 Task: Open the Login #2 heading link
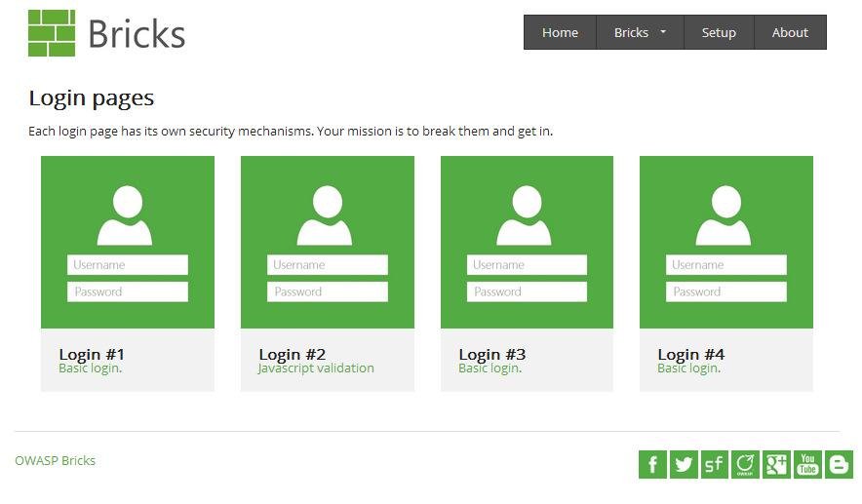[293, 355]
